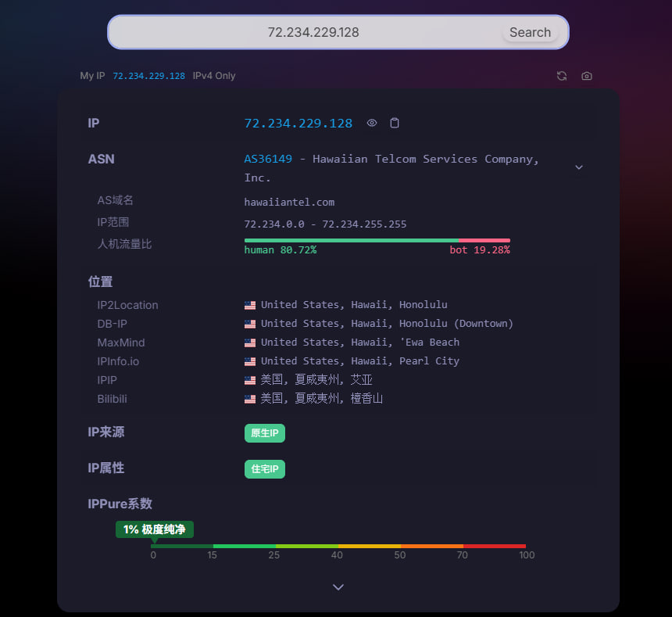Open the My IP 72.234.229.128 link
Viewport: 672px width, 617px height.
pos(148,76)
